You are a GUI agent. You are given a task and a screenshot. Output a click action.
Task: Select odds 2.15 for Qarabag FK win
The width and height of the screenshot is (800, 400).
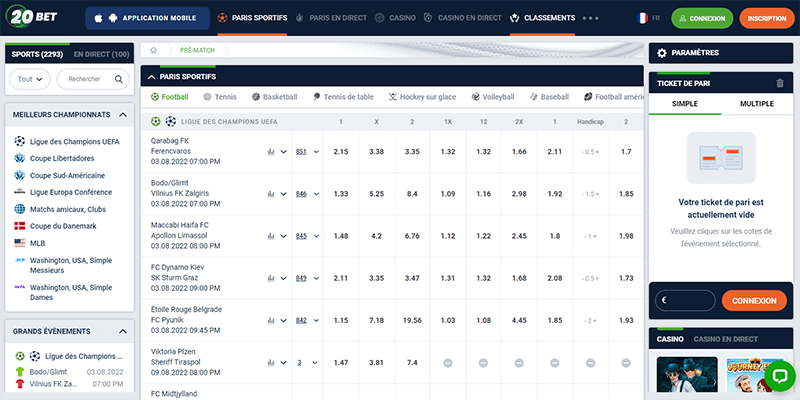(341, 152)
